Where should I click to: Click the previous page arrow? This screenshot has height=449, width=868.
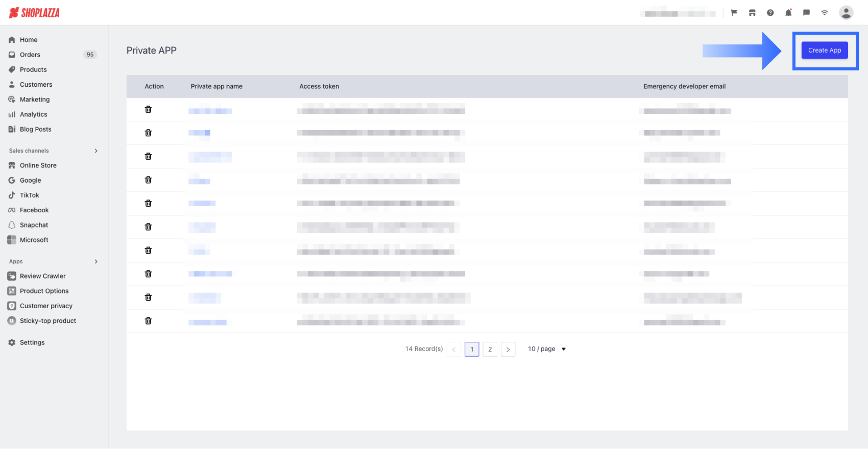pyautogui.click(x=454, y=349)
